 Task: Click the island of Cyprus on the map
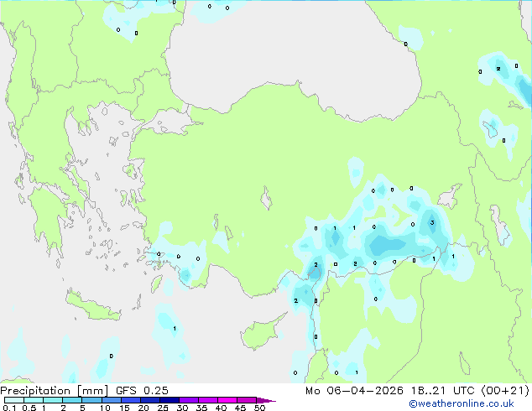click(260, 333)
